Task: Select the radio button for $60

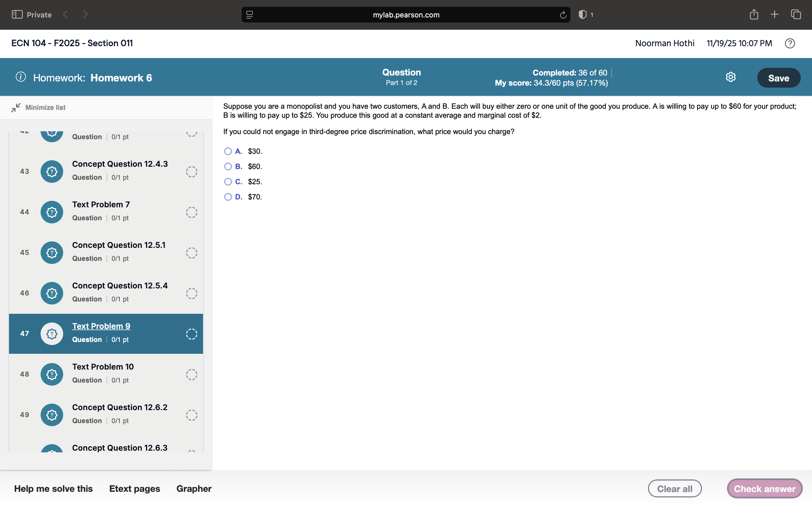Action: click(x=228, y=166)
